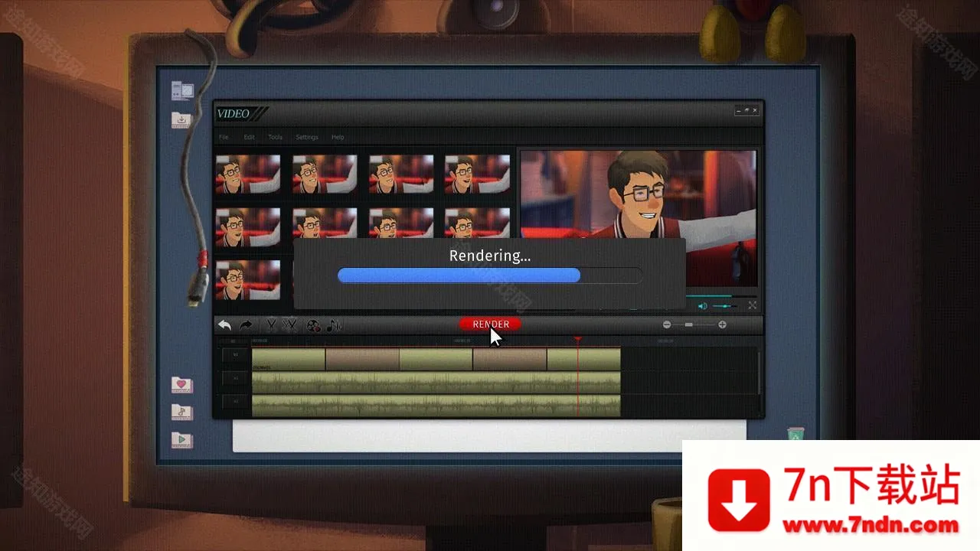Open the Tools menu

pyautogui.click(x=275, y=137)
